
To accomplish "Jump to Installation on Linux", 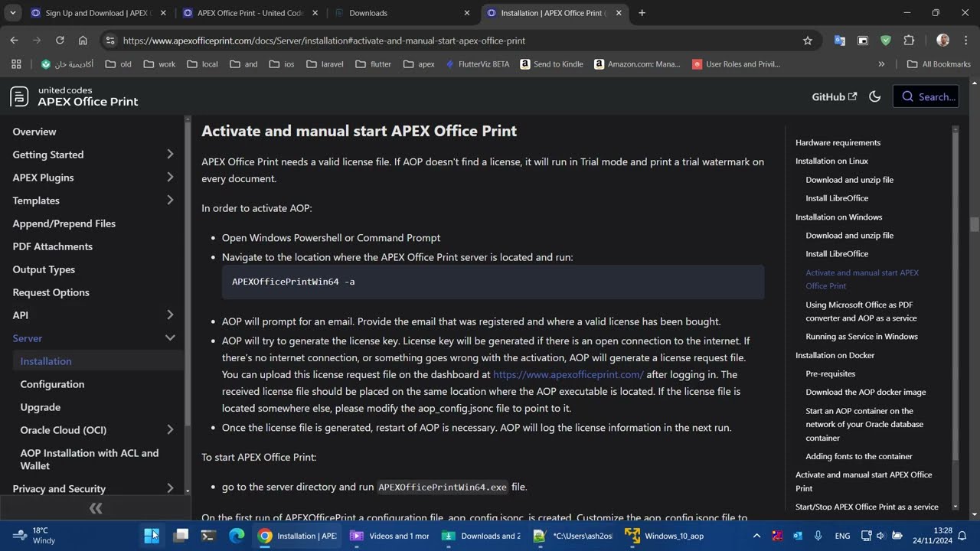I will [831, 161].
